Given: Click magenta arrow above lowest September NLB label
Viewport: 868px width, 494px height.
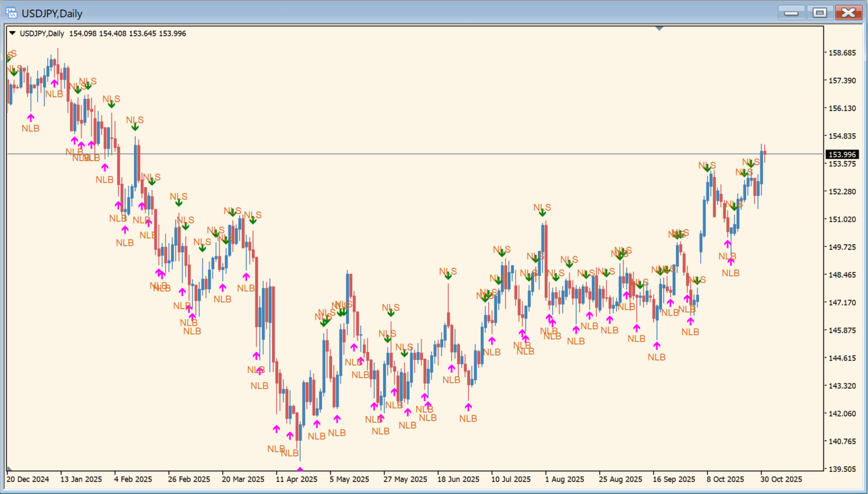Looking at the screenshot, I should 657,346.
